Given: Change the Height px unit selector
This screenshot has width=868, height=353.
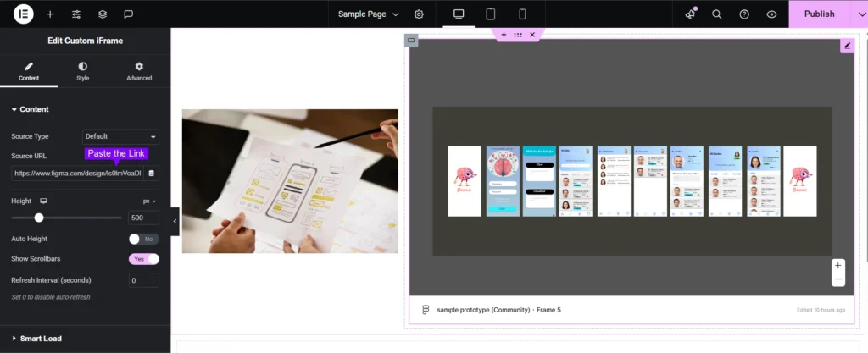Looking at the screenshot, I should pos(149,201).
